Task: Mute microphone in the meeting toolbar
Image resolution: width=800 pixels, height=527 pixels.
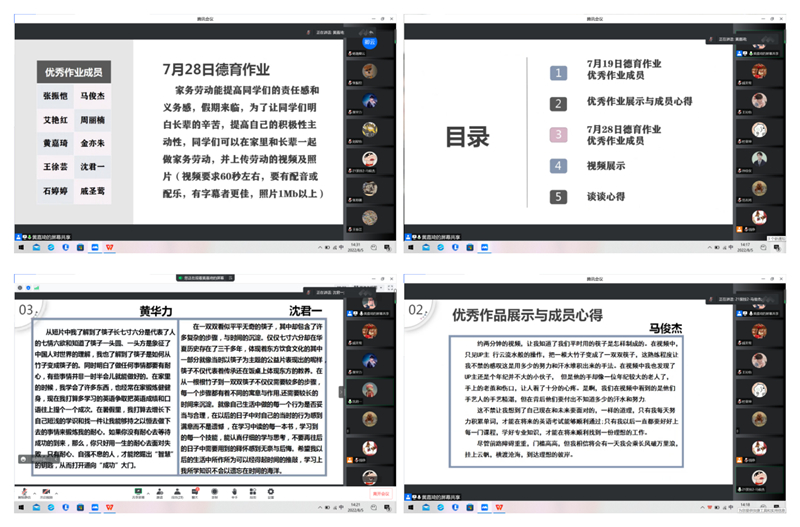Action: pyautogui.click(x=24, y=493)
